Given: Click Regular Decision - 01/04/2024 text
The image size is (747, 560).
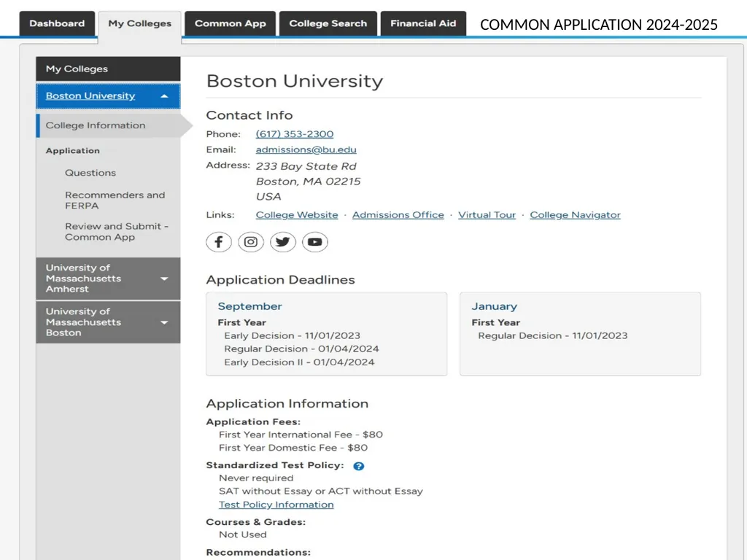Looking at the screenshot, I should (301, 349).
